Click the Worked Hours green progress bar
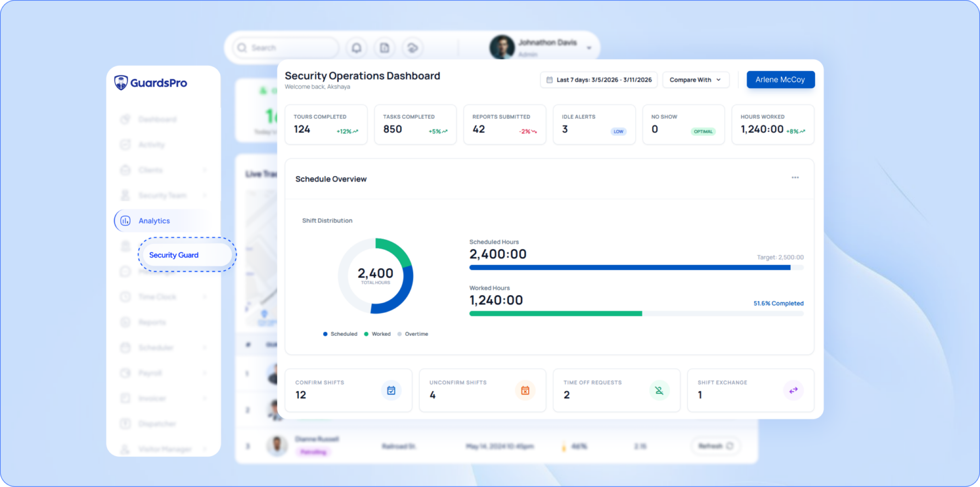The image size is (980, 487). point(555,314)
